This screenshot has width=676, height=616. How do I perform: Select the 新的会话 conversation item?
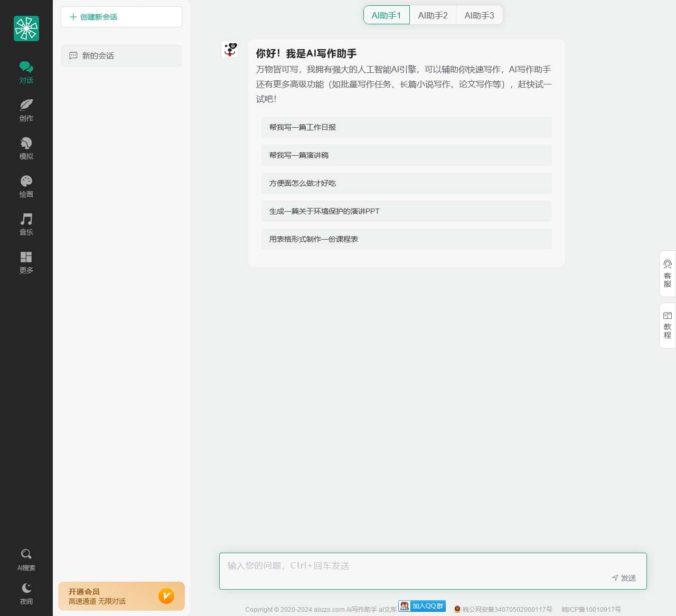tap(121, 56)
